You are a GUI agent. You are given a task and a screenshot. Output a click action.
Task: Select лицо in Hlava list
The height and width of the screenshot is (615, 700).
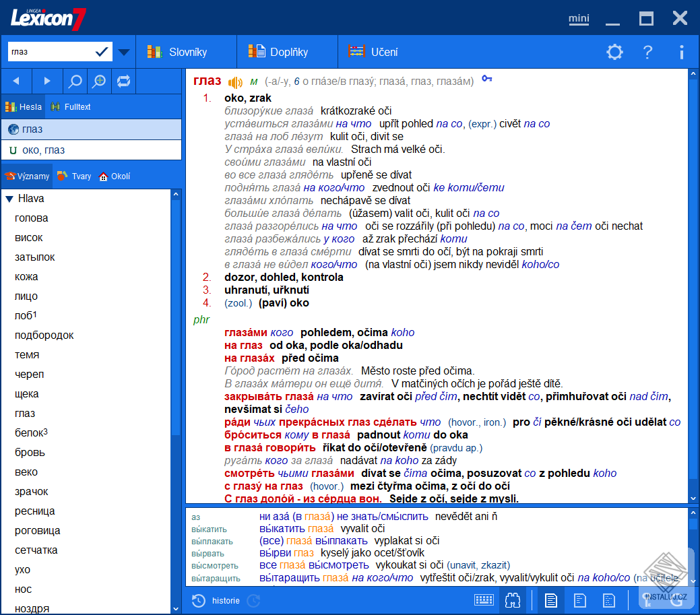click(26, 296)
